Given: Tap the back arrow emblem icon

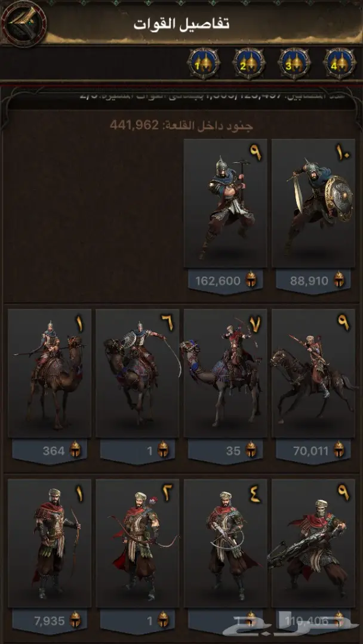Looking at the screenshot, I should 23,23.
